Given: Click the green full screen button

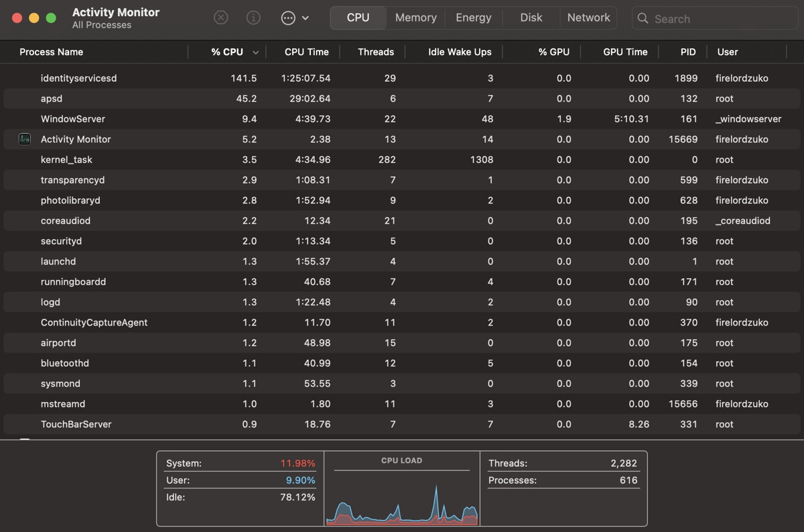Looking at the screenshot, I should click(51, 18).
